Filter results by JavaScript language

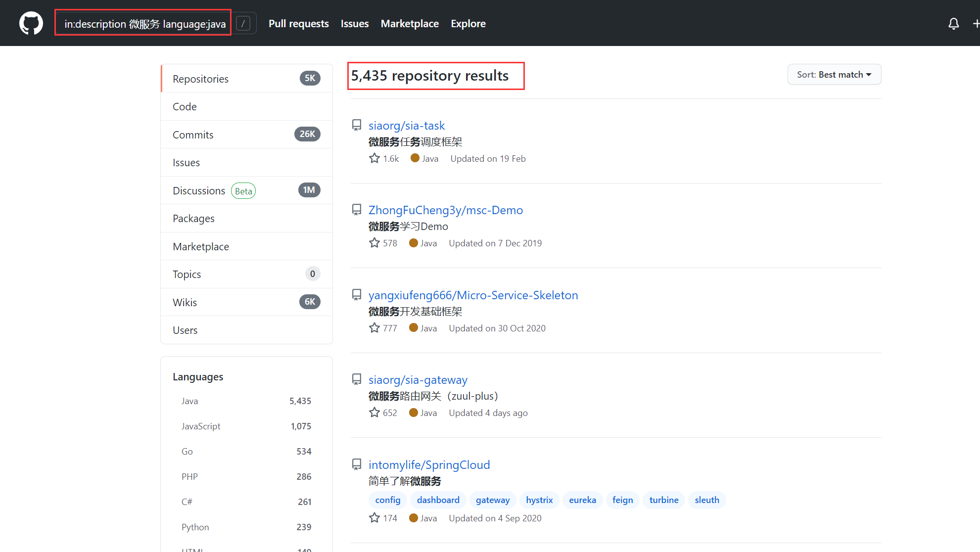[x=201, y=426]
